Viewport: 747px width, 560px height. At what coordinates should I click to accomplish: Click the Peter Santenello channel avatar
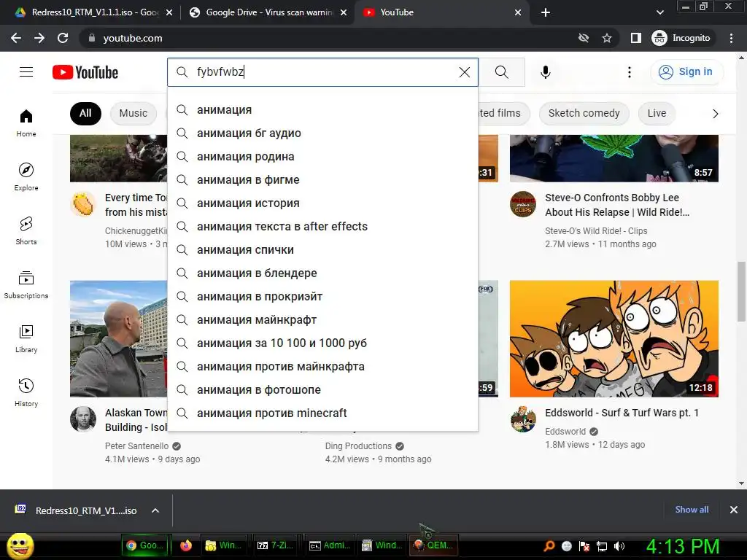83,419
